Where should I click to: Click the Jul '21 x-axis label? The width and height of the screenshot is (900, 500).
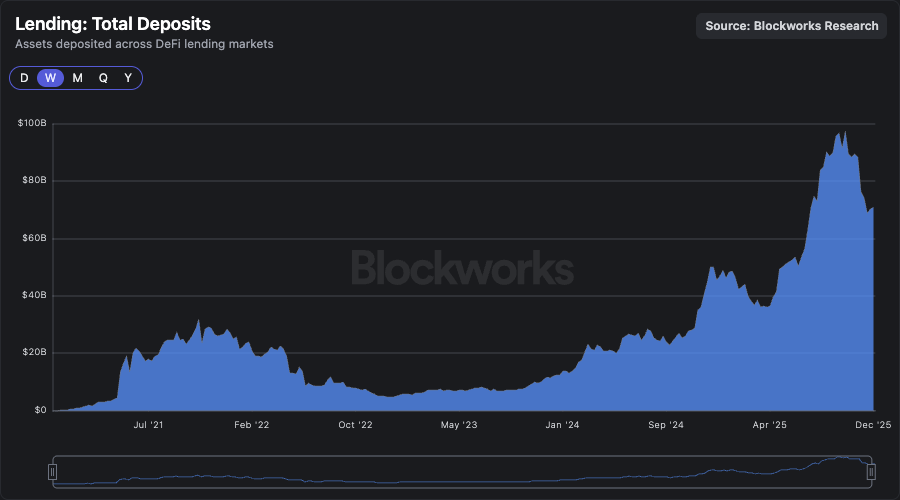point(148,425)
